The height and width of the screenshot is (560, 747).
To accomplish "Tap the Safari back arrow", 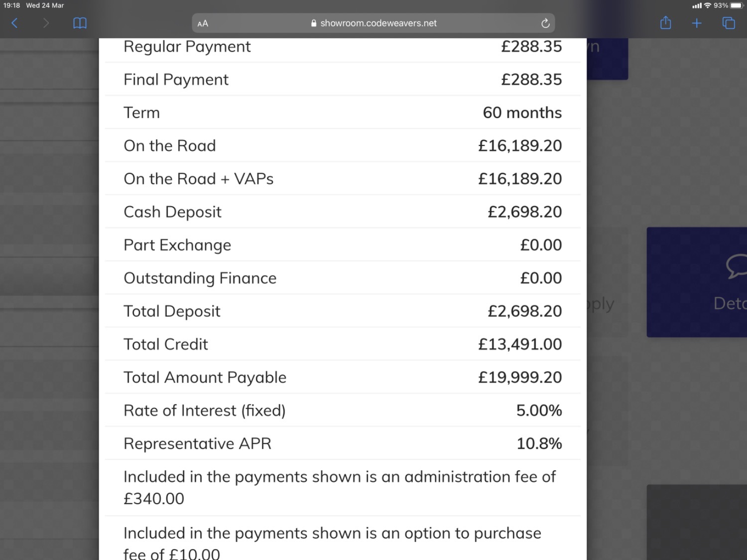I will click(14, 23).
